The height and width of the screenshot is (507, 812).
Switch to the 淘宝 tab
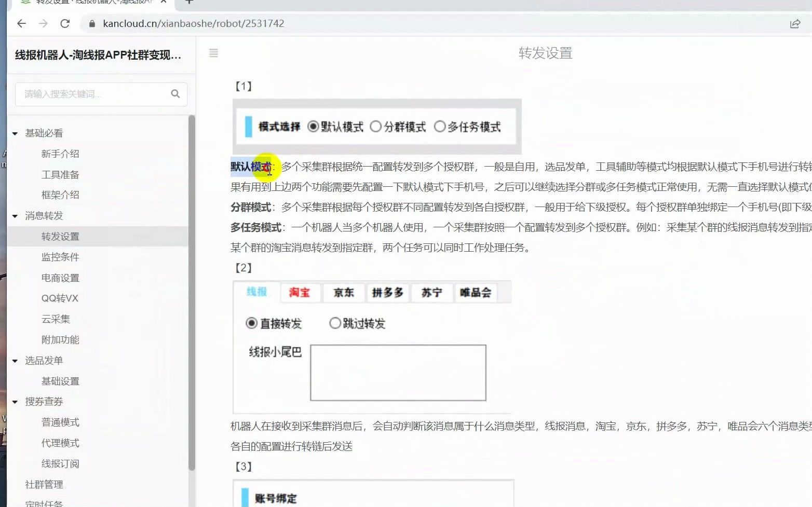[300, 293]
